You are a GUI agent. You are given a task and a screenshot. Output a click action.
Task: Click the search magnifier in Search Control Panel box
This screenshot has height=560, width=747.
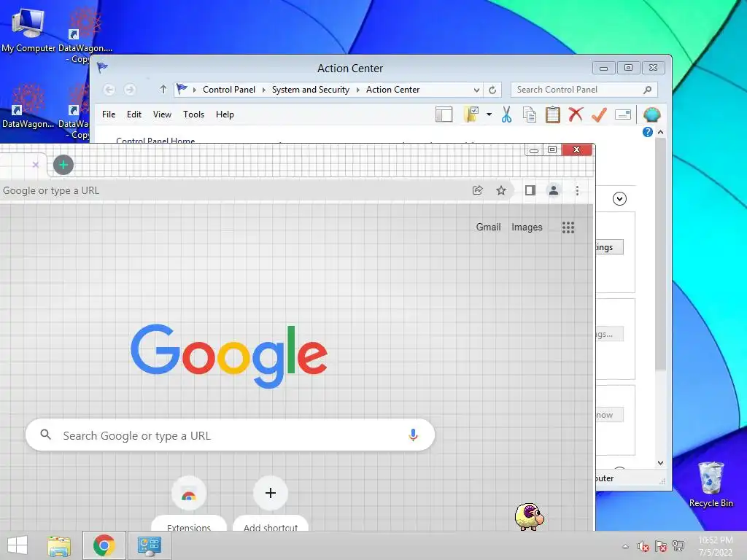click(x=648, y=90)
